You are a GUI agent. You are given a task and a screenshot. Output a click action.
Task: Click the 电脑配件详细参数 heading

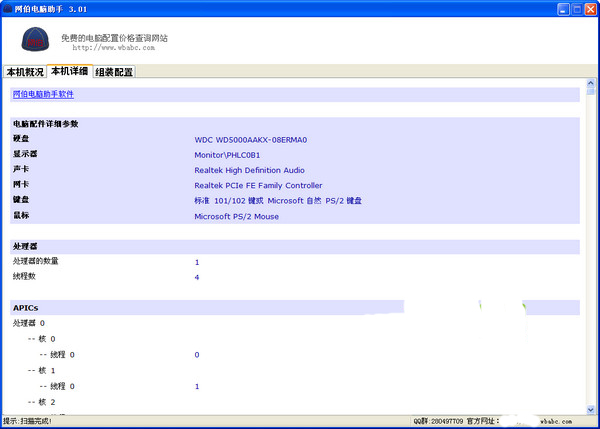[x=46, y=124]
